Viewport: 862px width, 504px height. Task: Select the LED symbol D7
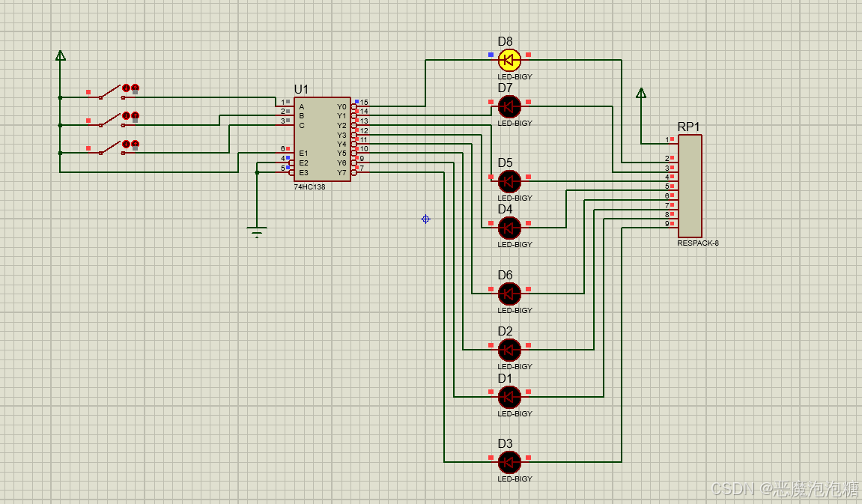pyautogui.click(x=509, y=106)
